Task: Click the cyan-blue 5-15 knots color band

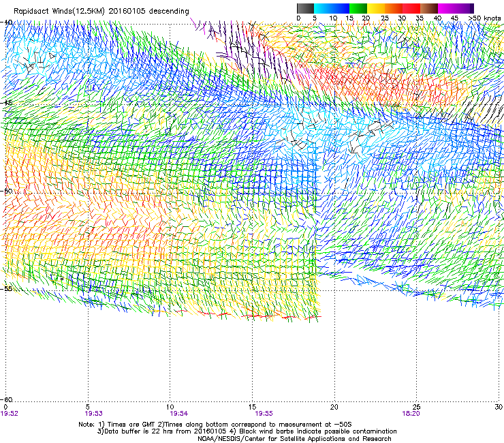Action: [x=332, y=8]
